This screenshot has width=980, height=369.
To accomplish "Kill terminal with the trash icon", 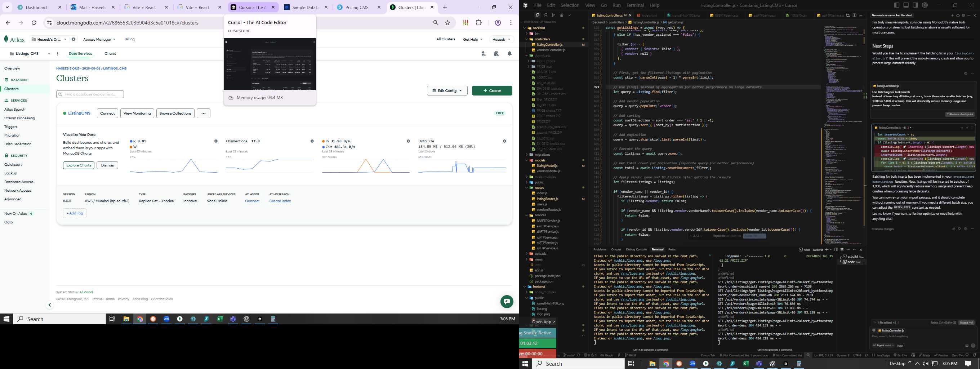I will click(x=842, y=250).
